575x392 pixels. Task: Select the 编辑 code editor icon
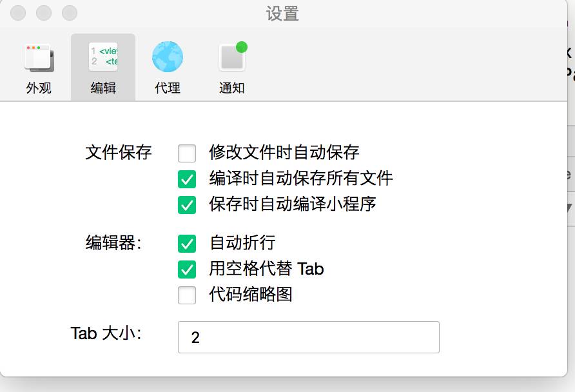[103, 57]
